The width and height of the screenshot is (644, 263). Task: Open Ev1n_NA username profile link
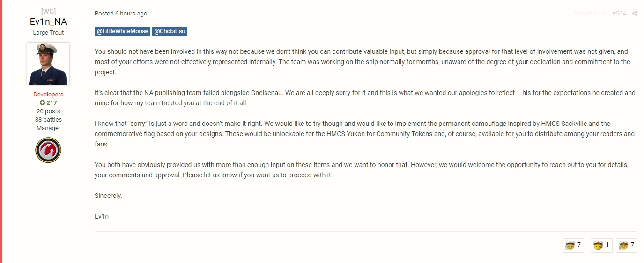click(x=48, y=22)
